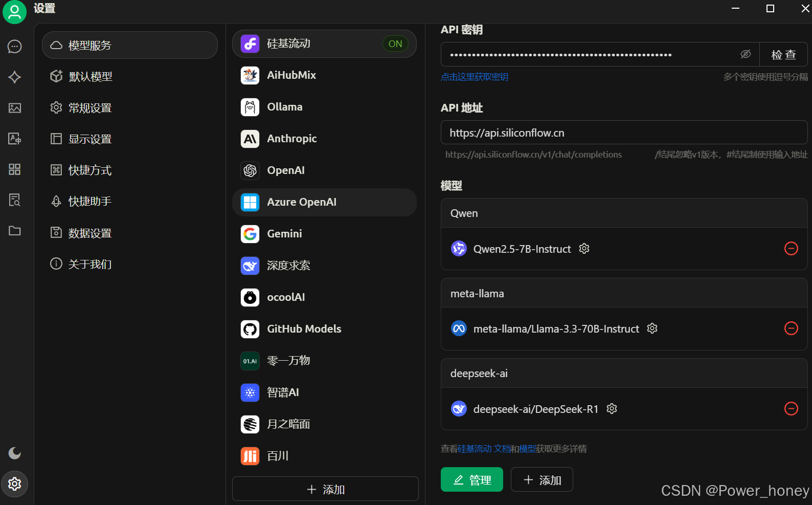Select the Ollama provider
This screenshot has height=505, width=812.
[x=324, y=107]
